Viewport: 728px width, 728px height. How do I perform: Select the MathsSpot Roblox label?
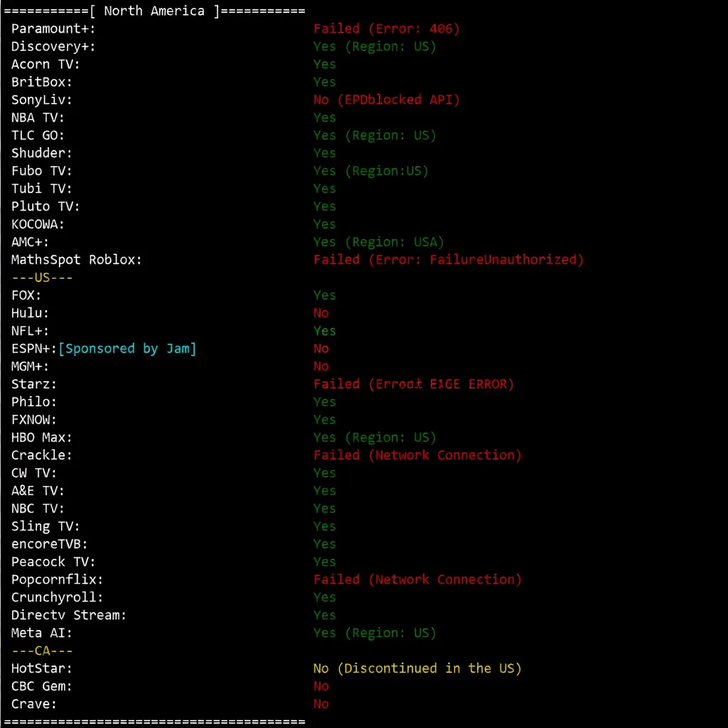pos(77,259)
